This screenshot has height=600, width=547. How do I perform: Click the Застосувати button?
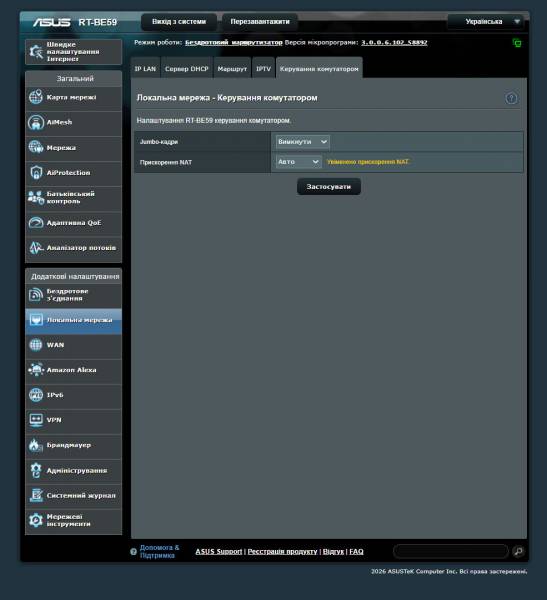pos(329,187)
